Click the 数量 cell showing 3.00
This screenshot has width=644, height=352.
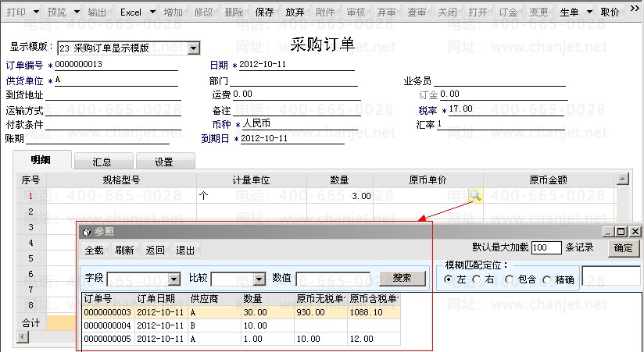point(340,196)
